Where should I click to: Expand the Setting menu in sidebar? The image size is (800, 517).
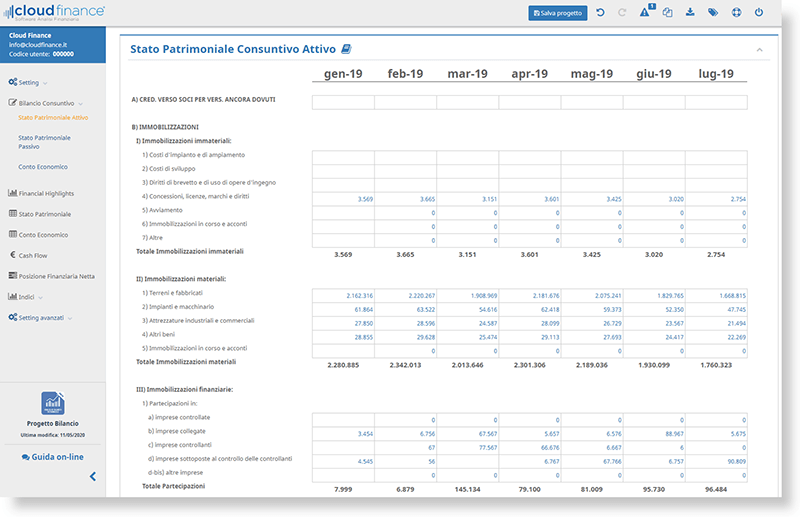pyautogui.click(x=28, y=82)
